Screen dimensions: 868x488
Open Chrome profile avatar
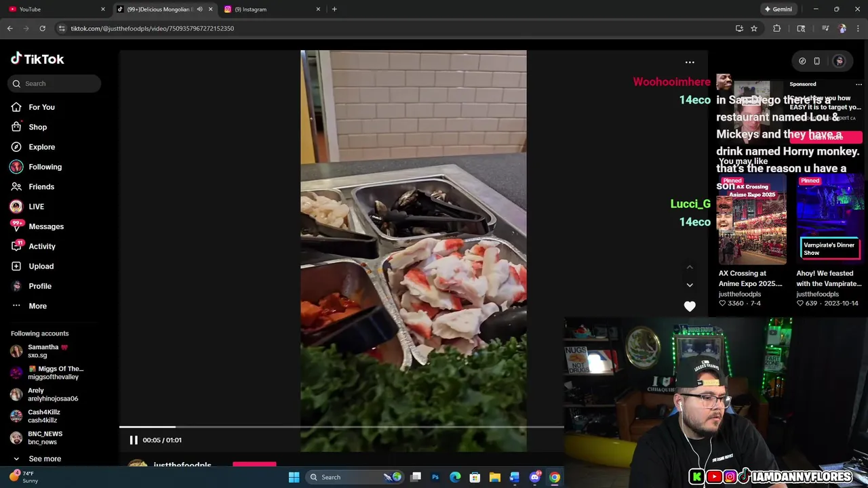coord(842,28)
